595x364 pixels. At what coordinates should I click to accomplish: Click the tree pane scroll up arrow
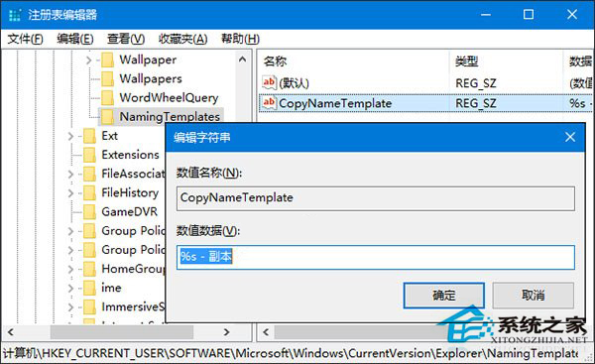[x=243, y=60]
